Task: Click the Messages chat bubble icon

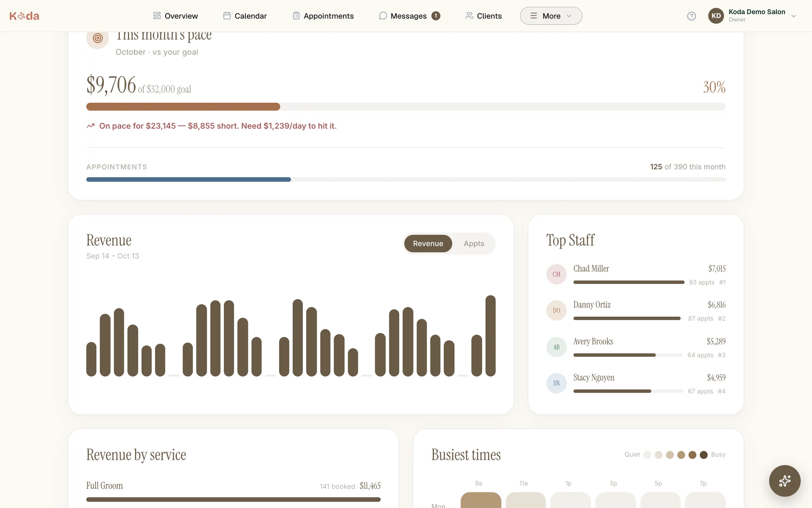Action: tap(383, 16)
